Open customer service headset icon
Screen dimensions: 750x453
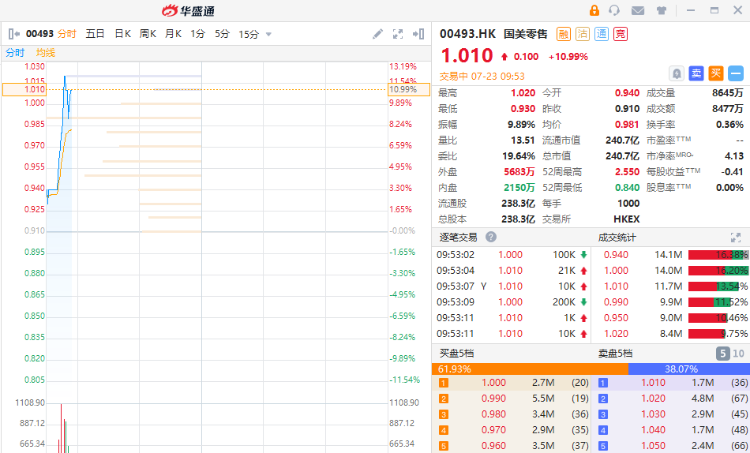click(616, 11)
